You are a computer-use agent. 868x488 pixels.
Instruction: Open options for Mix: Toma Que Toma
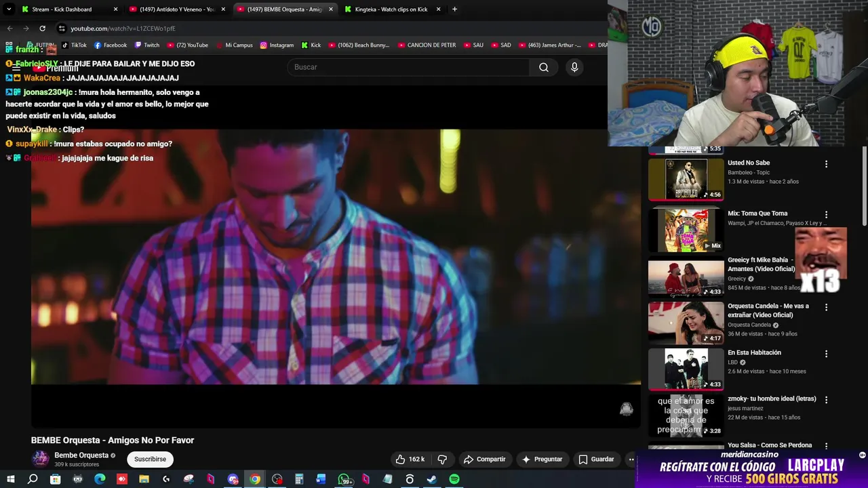pyautogui.click(x=826, y=215)
